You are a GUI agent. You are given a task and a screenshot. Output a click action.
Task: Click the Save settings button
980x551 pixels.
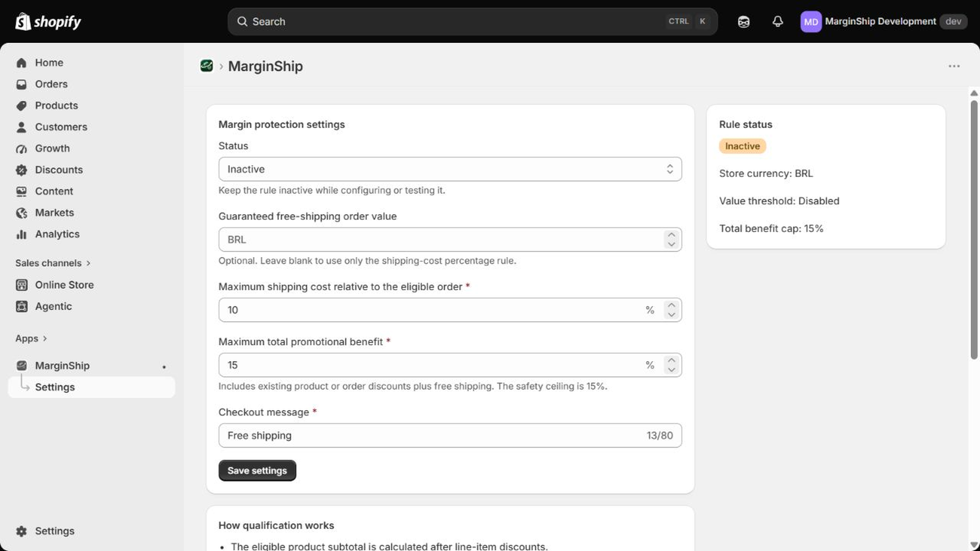click(257, 470)
